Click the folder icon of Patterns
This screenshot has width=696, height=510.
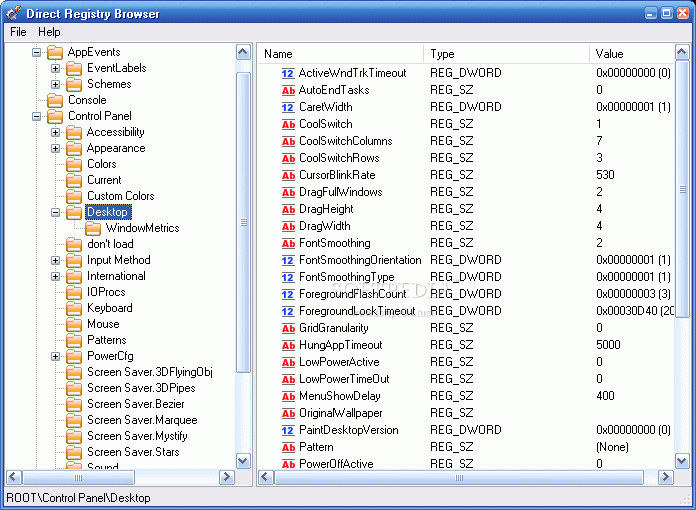pyautogui.click(x=74, y=340)
